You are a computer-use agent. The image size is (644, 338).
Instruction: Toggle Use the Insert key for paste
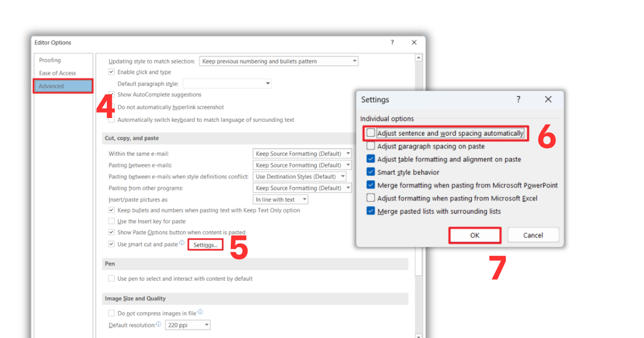112,221
